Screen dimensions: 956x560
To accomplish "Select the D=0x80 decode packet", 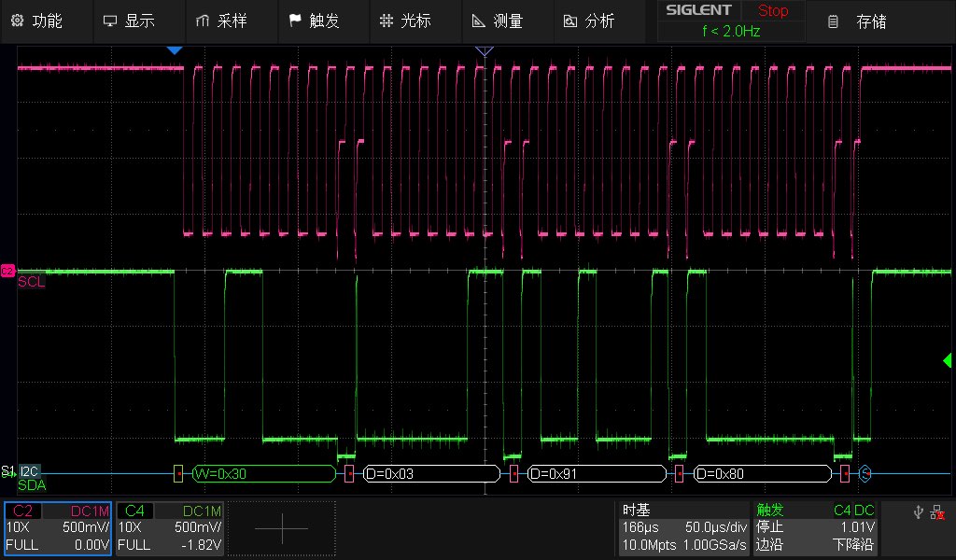I will [x=762, y=473].
